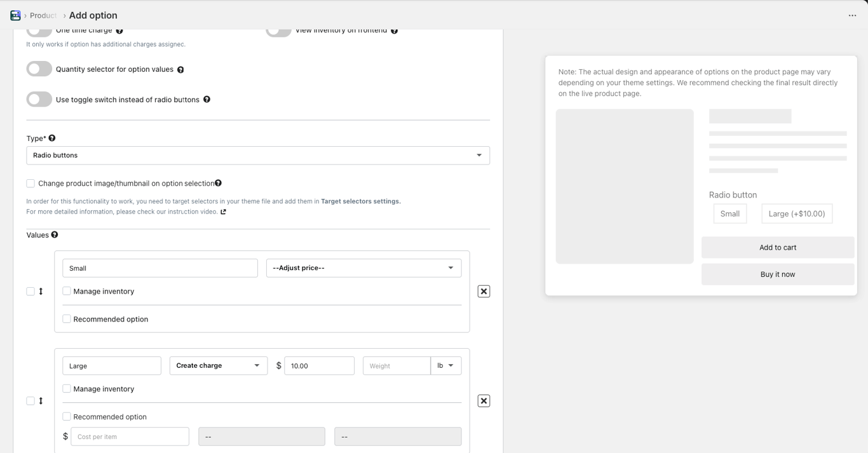Click the app logo icon in header
868x453 pixels.
(x=15, y=15)
